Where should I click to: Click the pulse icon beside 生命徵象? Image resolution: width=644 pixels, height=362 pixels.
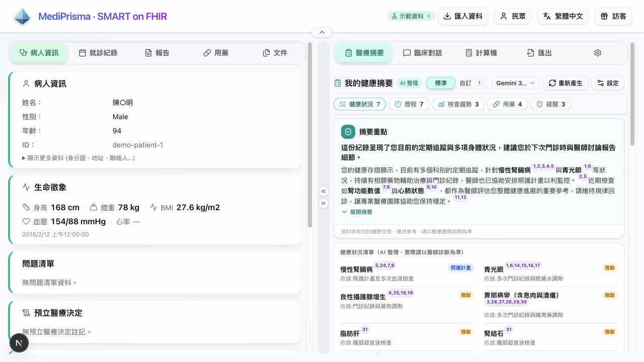[x=26, y=187]
